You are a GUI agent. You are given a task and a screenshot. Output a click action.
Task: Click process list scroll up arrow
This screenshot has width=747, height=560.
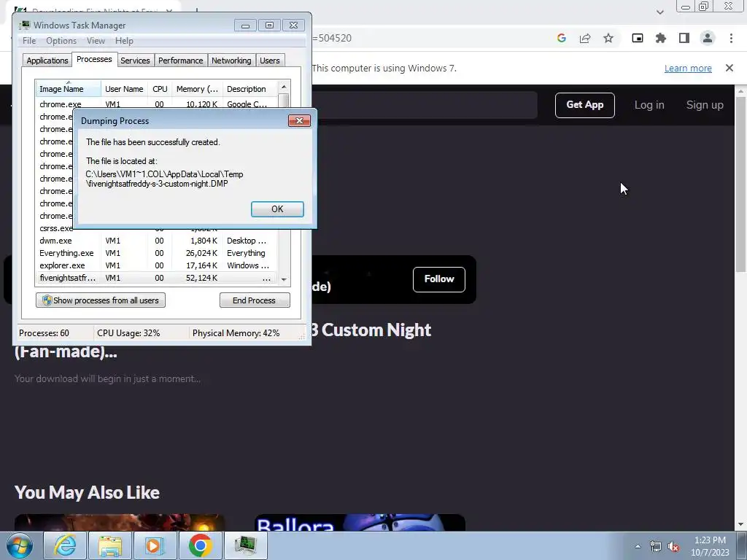coord(284,87)
